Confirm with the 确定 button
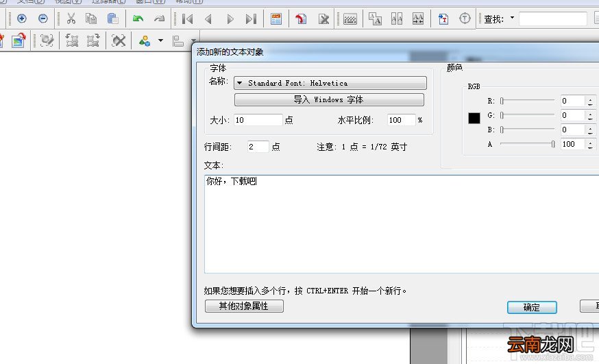Screen dimensions: 599x364 tap(532, 308)
